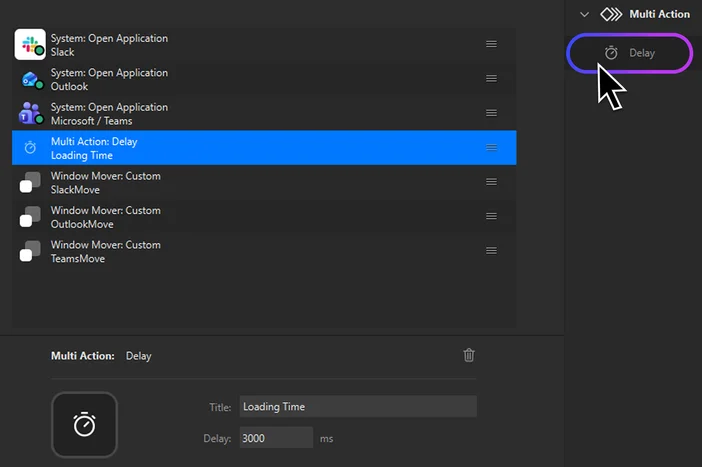Click the reorder handle for Microsoft / Teams row
The width and height of the screenshot is (702, 467).
click(491, 113)
